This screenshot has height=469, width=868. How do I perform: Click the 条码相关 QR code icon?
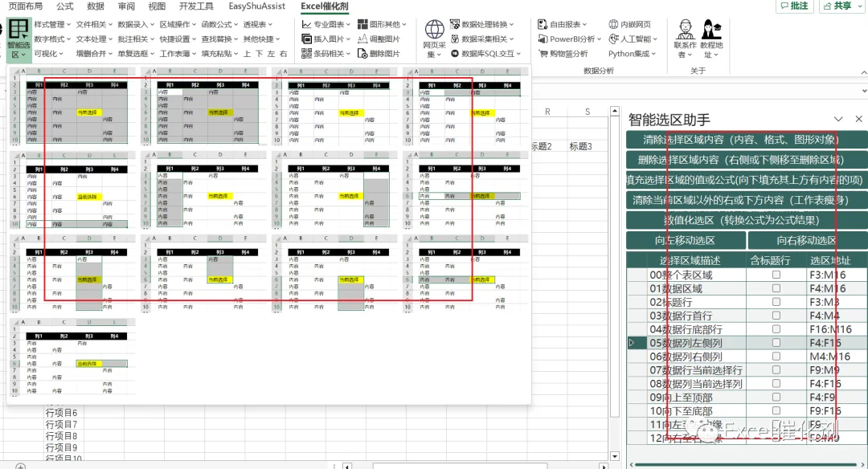point(307,54)
